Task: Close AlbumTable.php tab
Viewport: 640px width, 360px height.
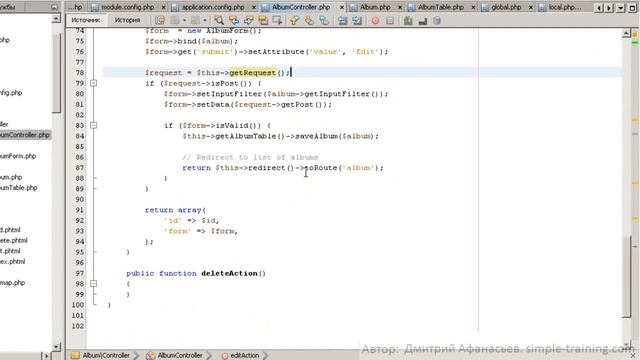Action: (x=473, y=7)
